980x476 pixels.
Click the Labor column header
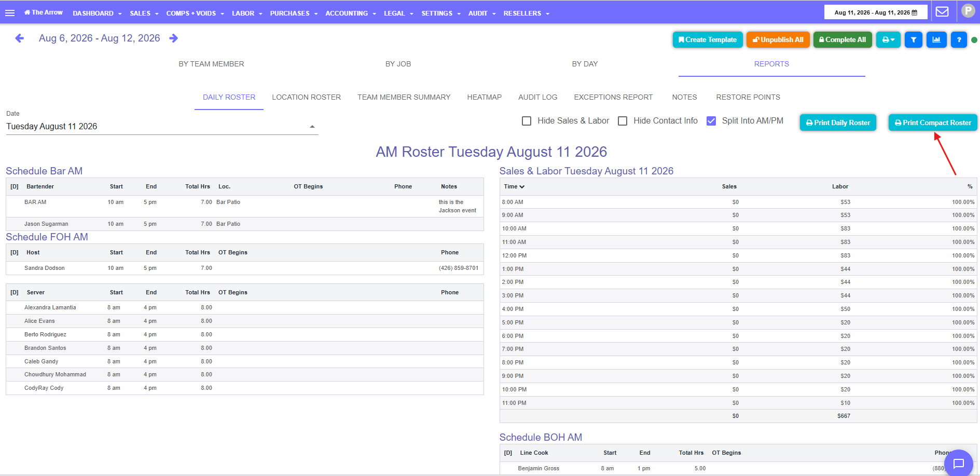coord(840,186)
